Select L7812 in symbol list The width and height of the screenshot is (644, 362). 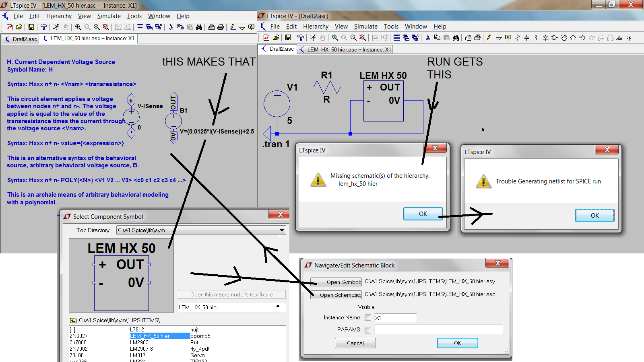click(x=137, y=329)
